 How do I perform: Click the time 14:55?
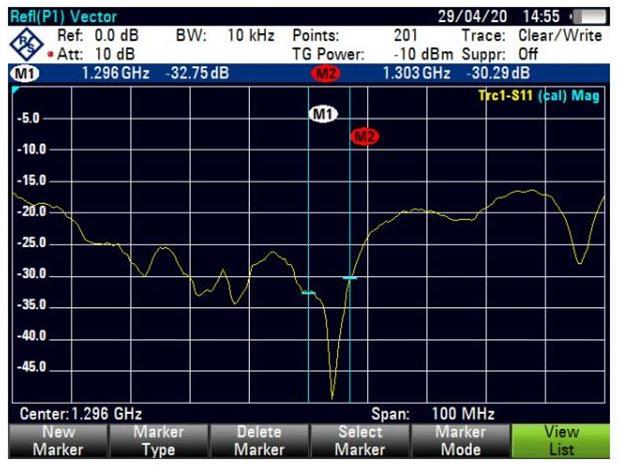pos(541,17)
